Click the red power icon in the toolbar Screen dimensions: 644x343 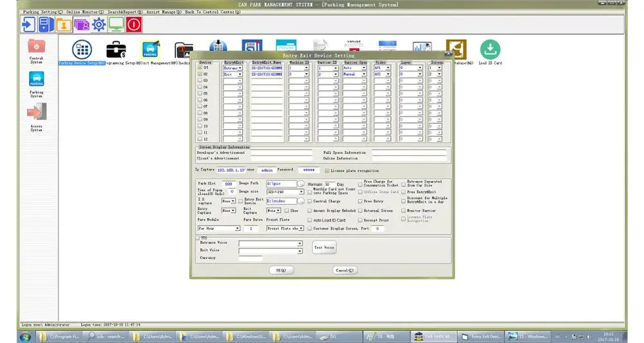point(134,24)
